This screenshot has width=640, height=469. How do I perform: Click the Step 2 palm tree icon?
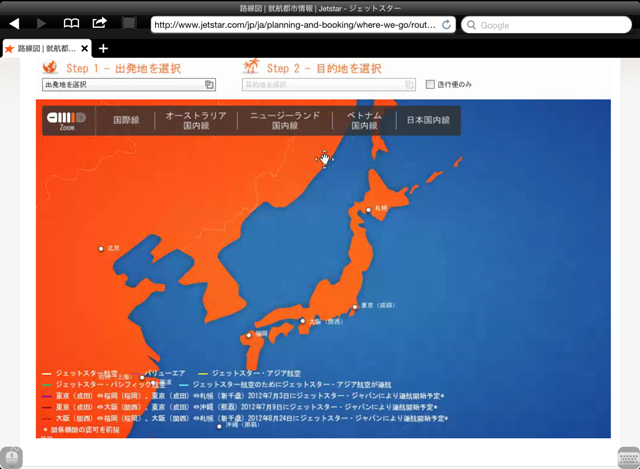point(251,66)
